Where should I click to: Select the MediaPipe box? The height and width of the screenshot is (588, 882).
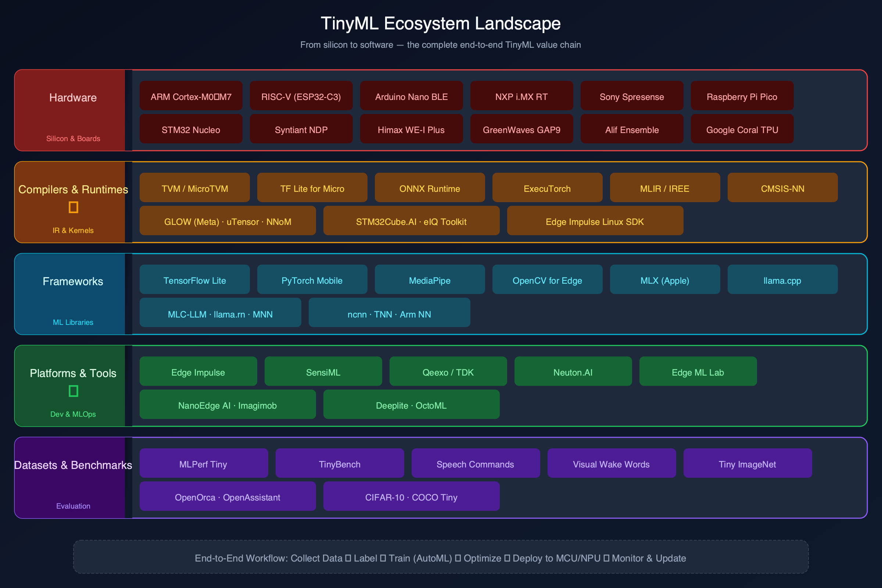430,279
